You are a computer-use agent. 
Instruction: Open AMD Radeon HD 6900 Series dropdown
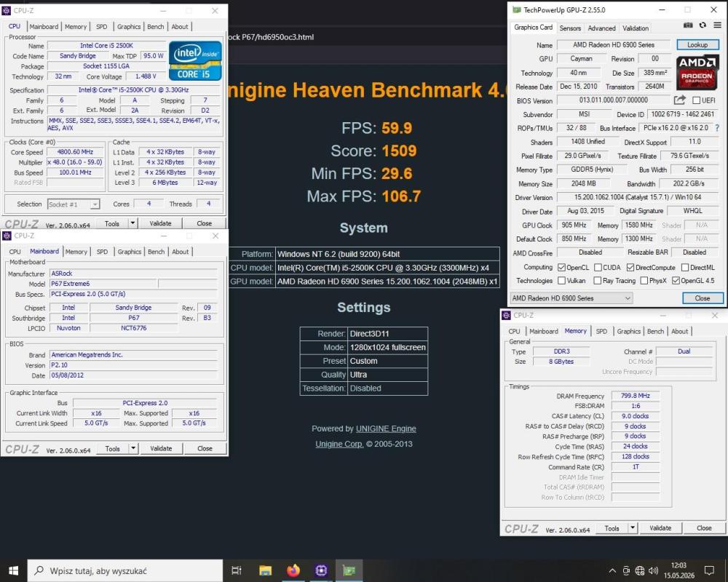click(571, 298)
